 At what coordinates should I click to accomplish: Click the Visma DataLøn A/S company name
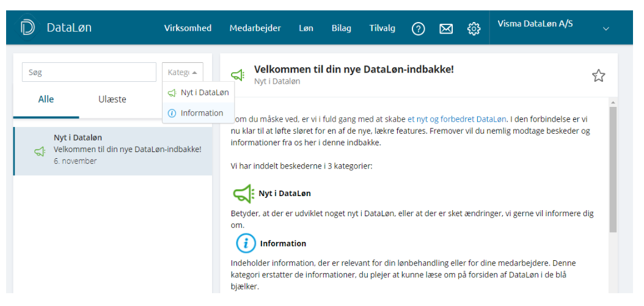pos(535,24)
